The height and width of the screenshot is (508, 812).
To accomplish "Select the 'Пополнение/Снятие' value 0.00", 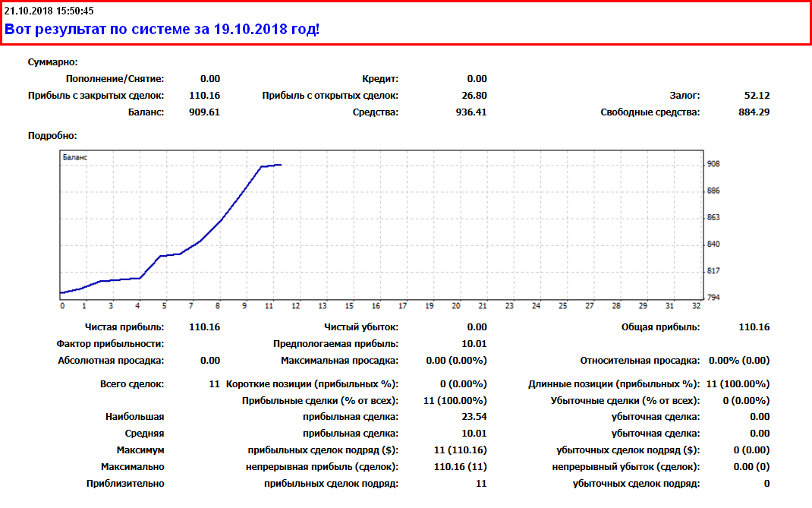I will click(x=210, y=79).
